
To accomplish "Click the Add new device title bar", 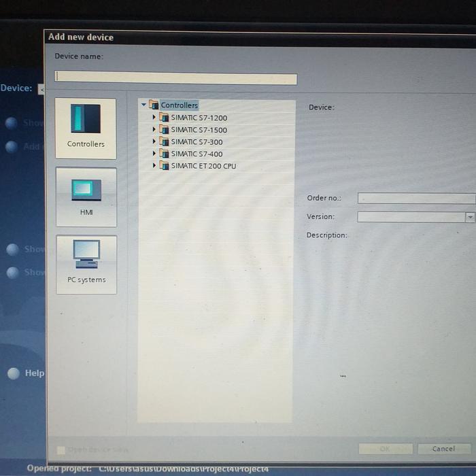I will (260, 38).
